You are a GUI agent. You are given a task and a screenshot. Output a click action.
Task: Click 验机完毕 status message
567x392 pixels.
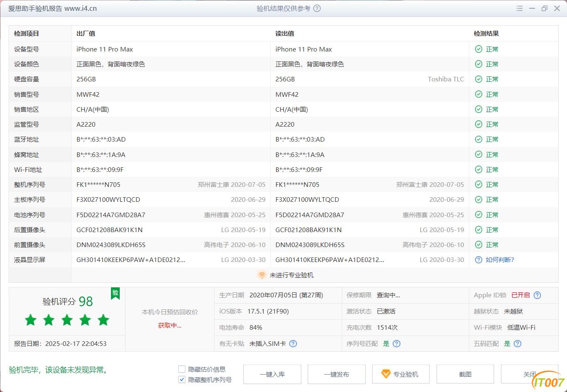pos(59,370)
